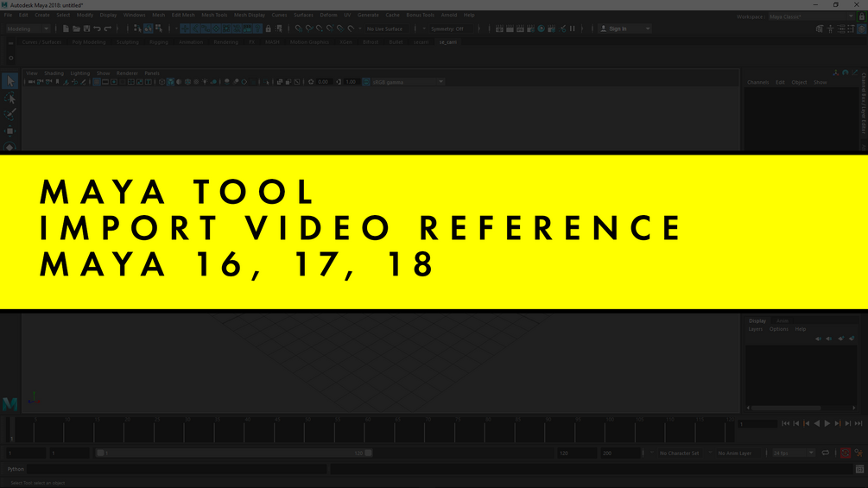Toggle loop playback mode icon
This screenshot has height=488, width=868.
pyautogui.click(x=826, y=453)
